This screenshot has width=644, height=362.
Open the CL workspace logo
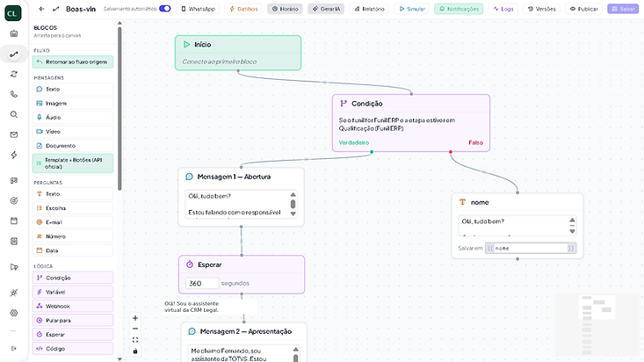[12, 13]
